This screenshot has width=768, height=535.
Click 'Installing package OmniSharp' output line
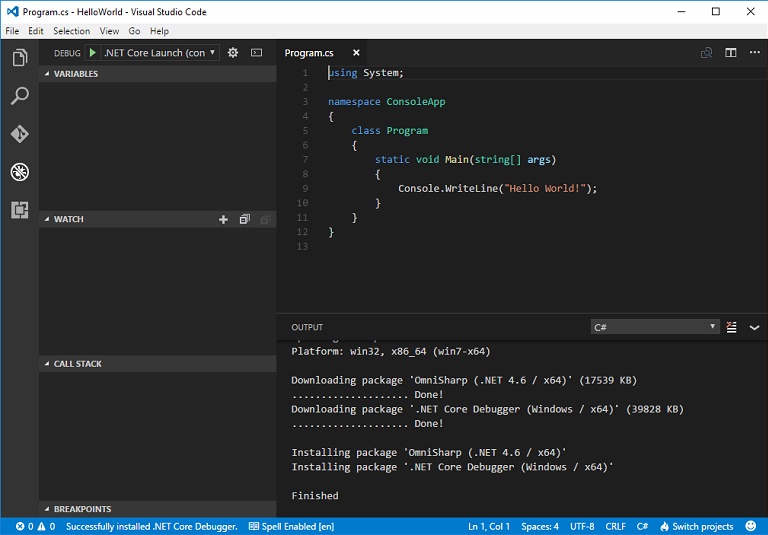pyautogui.click(x=429, y=453)
